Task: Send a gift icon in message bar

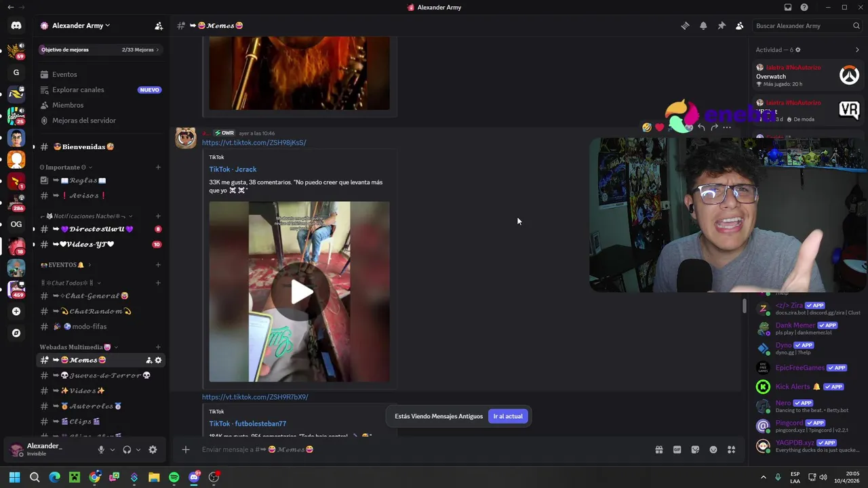Action: pyautogui.click(x=658, y=449)
